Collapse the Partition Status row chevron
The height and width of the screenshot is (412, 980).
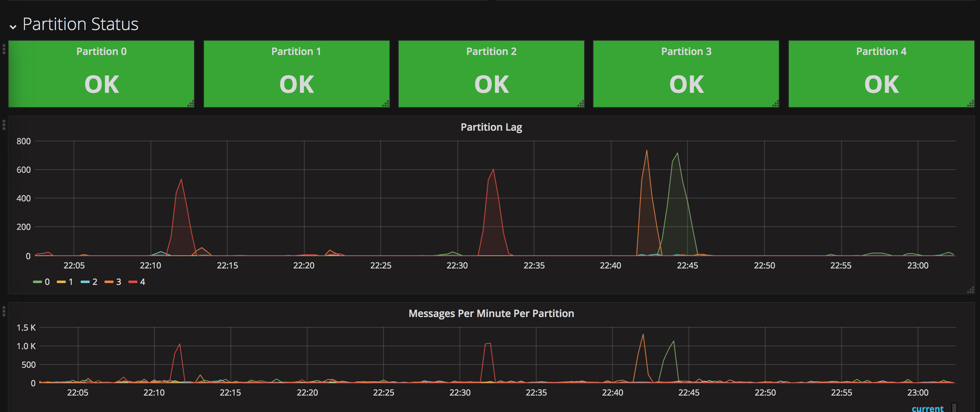pyautogui.click(x=13, y=27)
